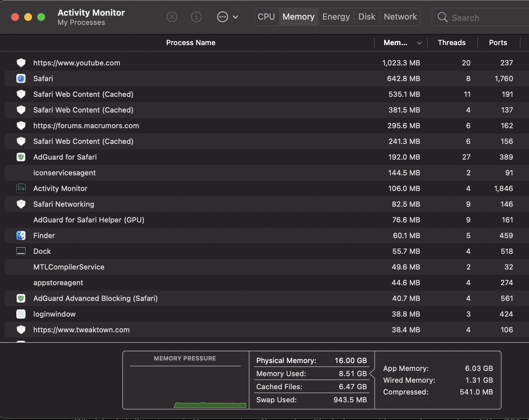
Task: Click the Physical Memory 16.00 GB value
Action: tap(351, 360)
